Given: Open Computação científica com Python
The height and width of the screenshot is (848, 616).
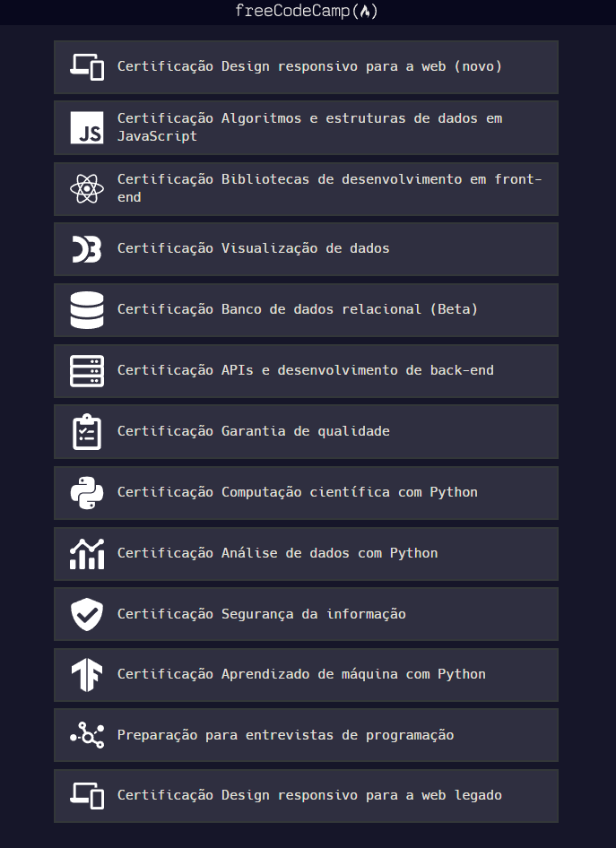Looking at the screenshot, I should (x=306, y=493).
